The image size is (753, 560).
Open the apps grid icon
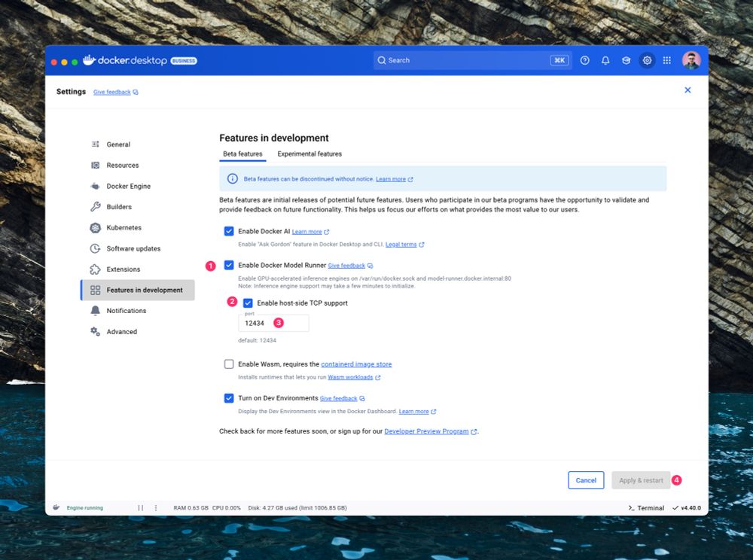(x=667, y=60)
